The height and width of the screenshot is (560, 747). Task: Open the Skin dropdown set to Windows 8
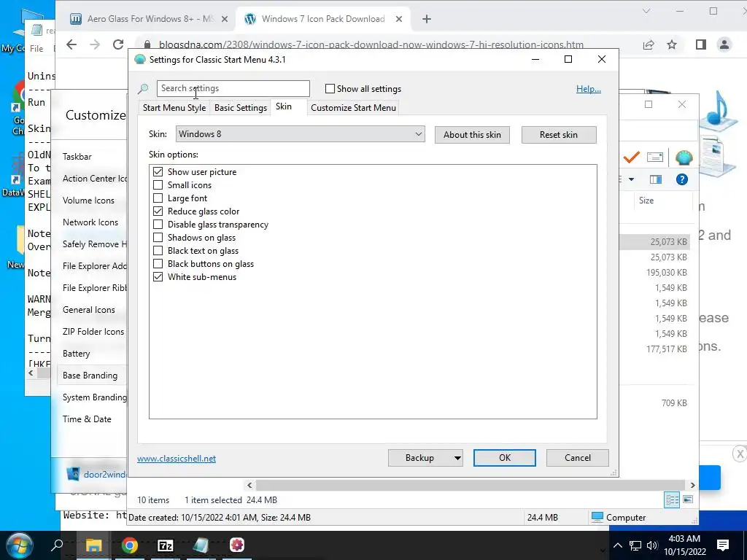[x=300, y=134]
